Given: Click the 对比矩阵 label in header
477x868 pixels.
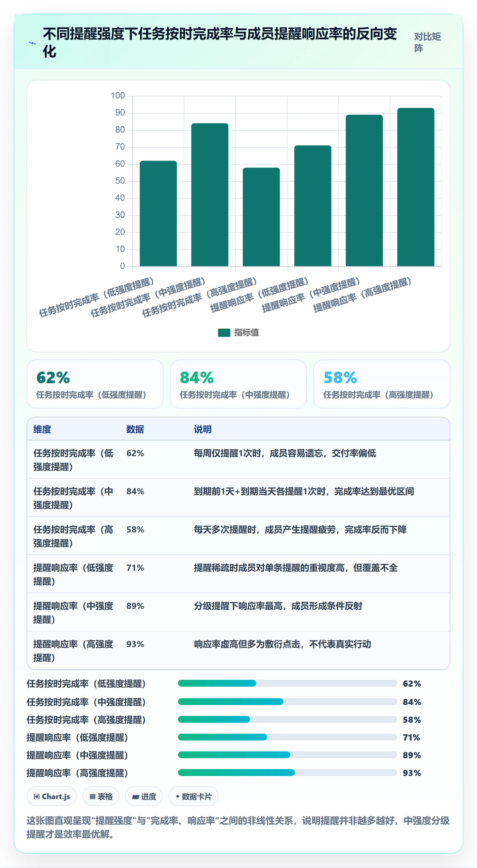Looking at the screenshot, I should click(428, 43).
